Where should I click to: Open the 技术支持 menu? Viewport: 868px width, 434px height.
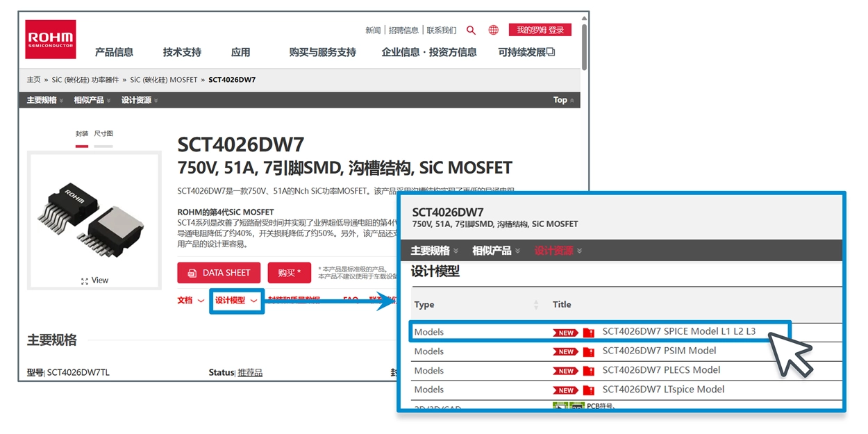tap(182, 53)
